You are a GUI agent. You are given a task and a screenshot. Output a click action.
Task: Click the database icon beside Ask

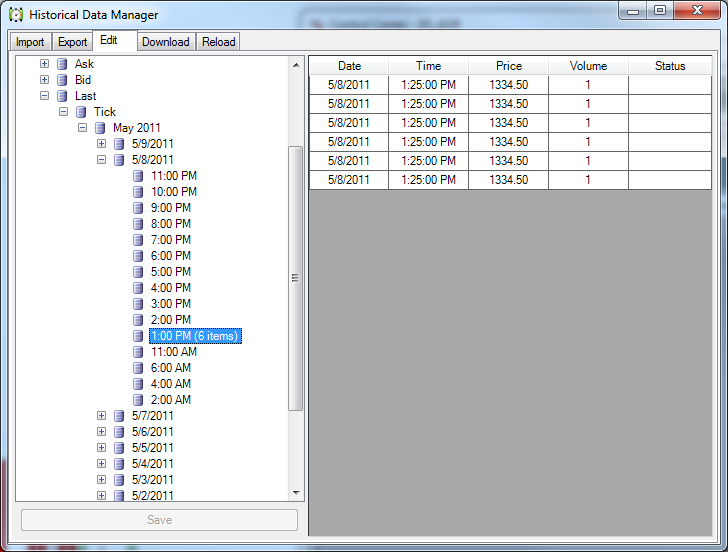click(x=62, y=64)
